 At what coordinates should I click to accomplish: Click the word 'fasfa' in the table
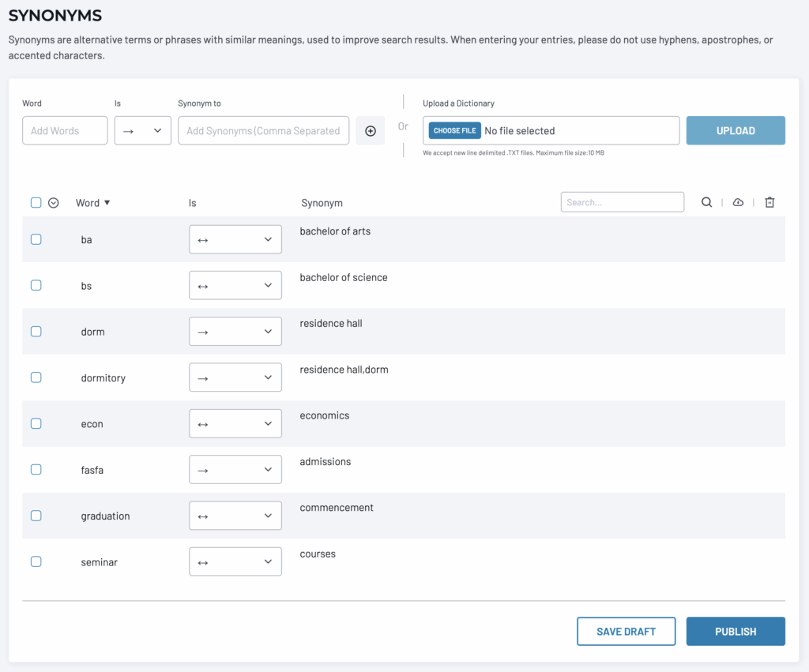pos(92,471)
